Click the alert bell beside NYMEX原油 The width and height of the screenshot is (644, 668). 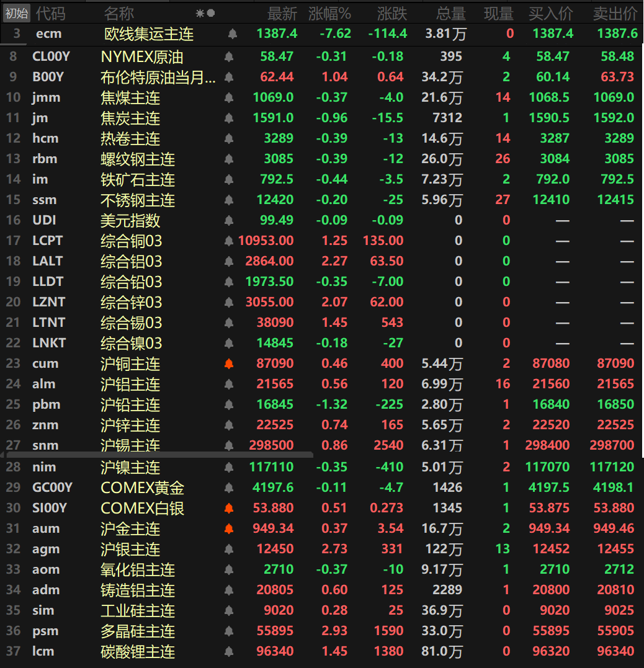pyautogui.click(x=228, y=55)
